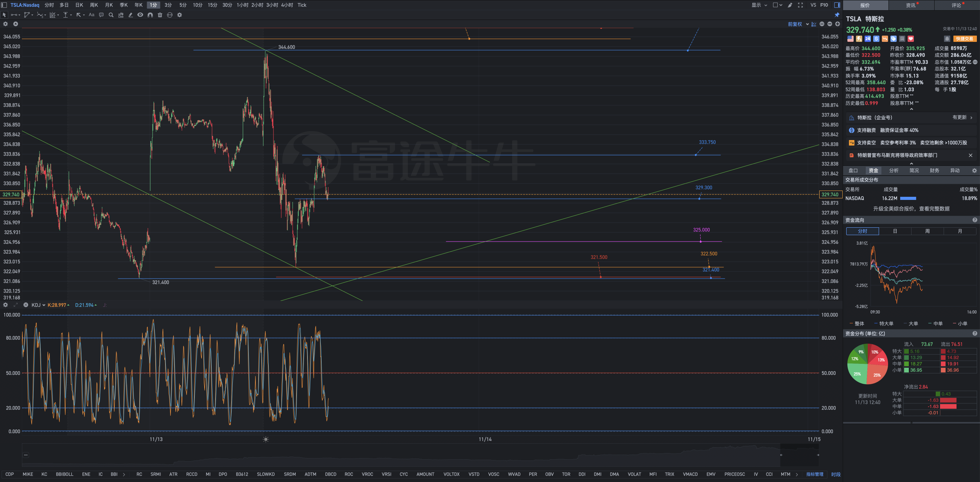Select the SLOWKD indicator

pos(266,474)
